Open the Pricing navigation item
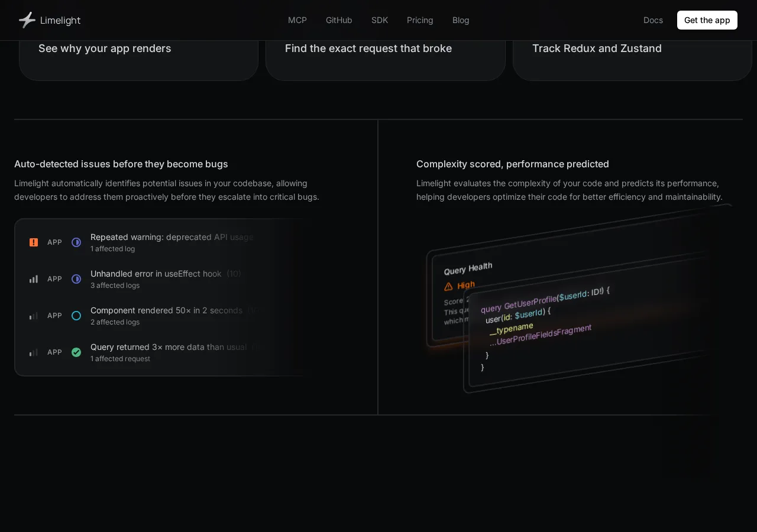This screenshot has width=757, height=532. [420, 20]
